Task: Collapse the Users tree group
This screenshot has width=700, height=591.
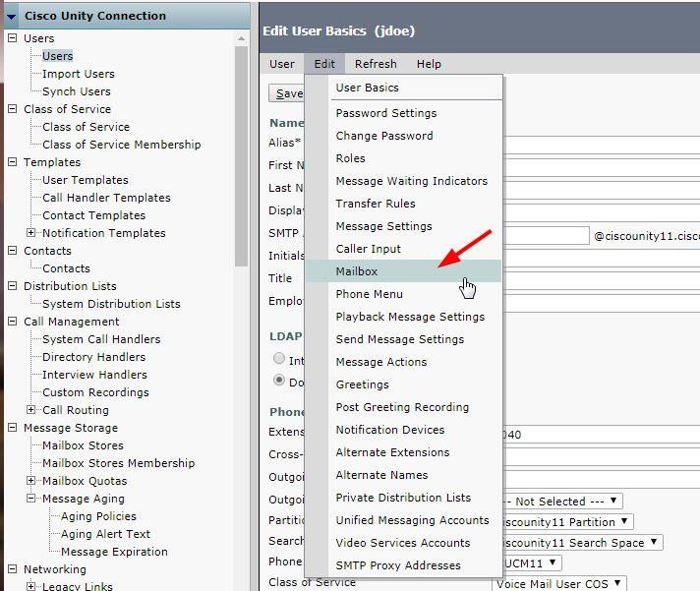Action: tap(13, 38)
